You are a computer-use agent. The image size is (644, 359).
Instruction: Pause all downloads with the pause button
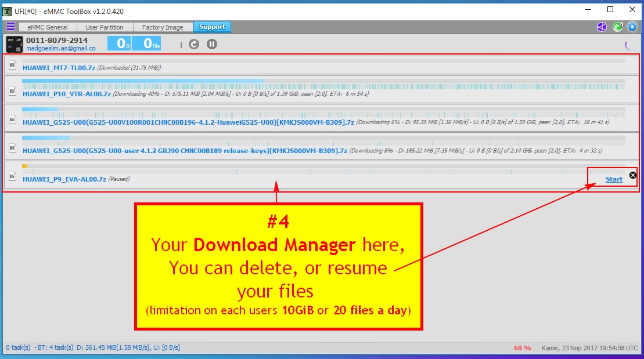[212, 44]
